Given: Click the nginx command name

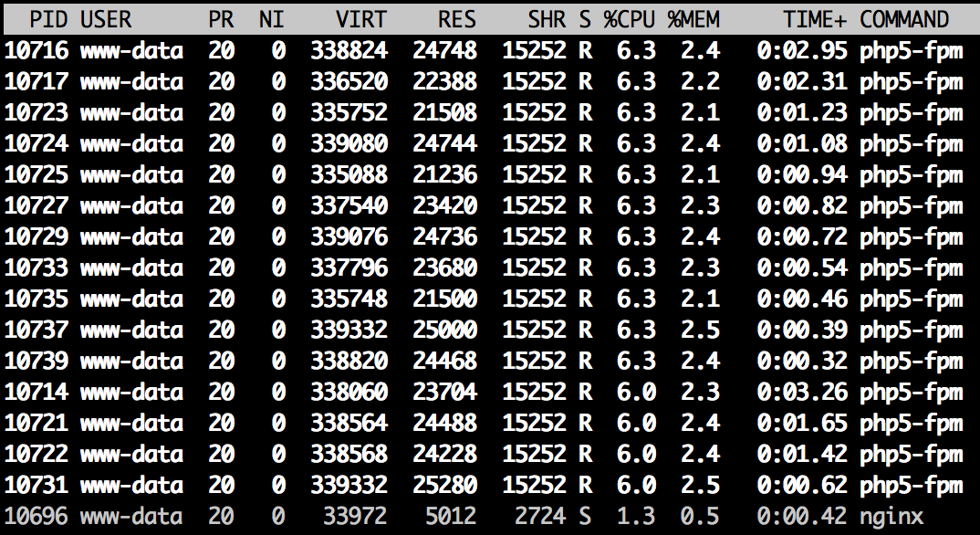Looking at the screenshot, I should click(x=891, y=516).
